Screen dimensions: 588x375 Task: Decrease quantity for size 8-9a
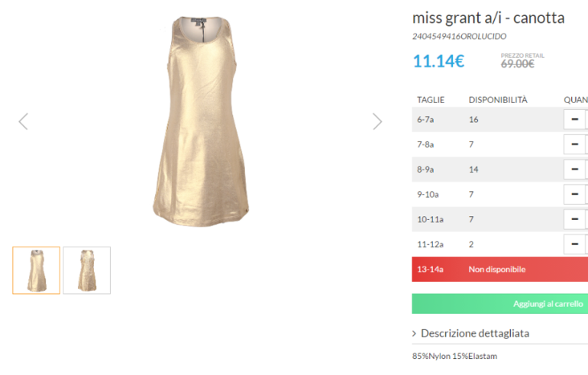574,169
